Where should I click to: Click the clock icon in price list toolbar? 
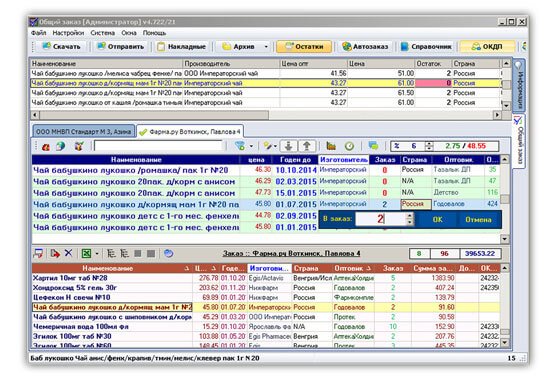click(349, 146)
